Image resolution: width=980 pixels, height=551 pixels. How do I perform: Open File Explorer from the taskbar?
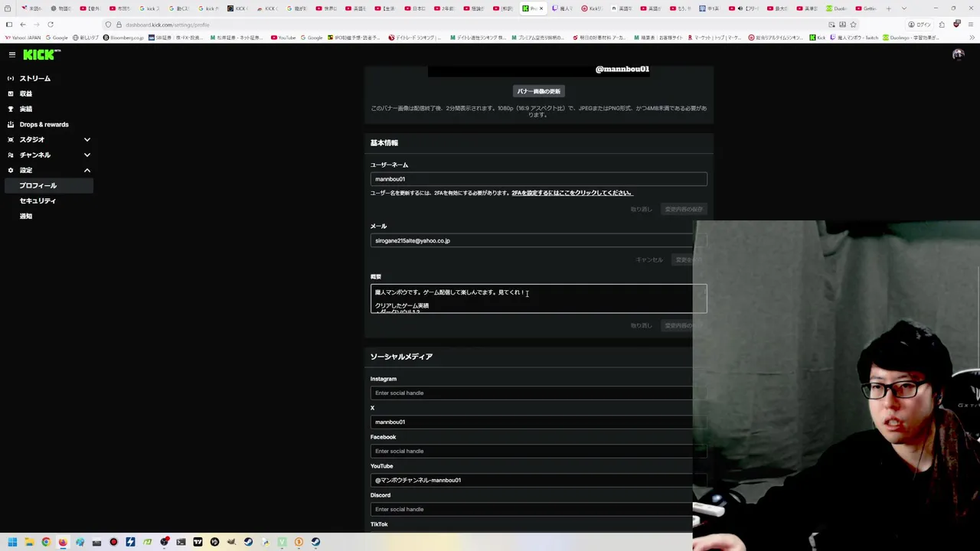29,542
